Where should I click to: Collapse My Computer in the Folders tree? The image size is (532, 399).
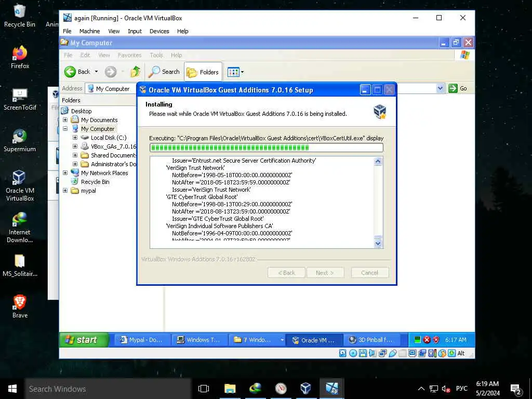click(x=65, y=129)
